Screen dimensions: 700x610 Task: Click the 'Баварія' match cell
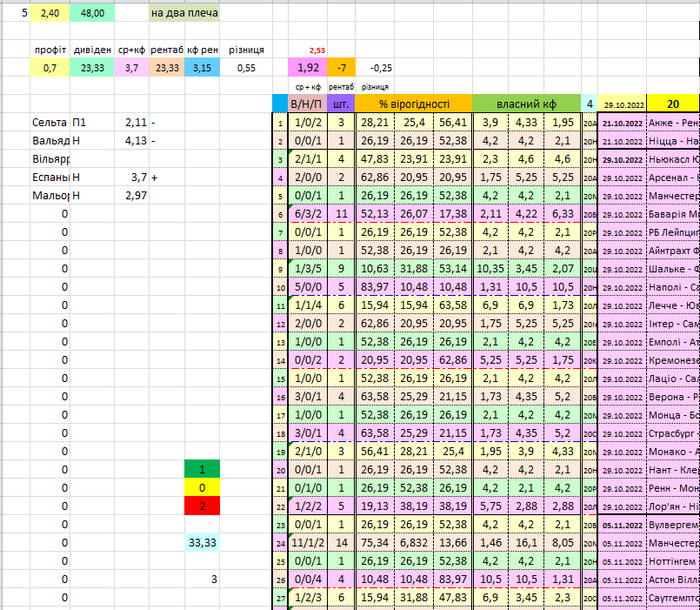673,214
